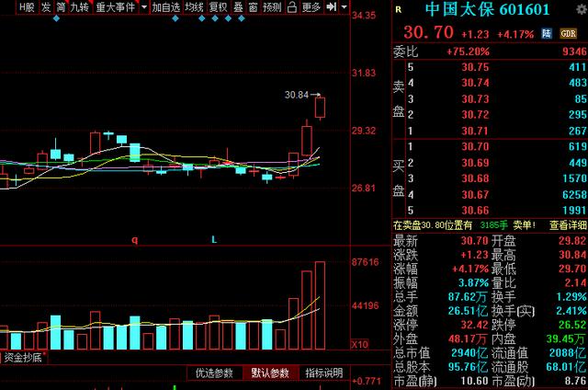Expand the dropdown arrow beside 重大事件
The height and width of the screenshot is (390, 588).
144,7
